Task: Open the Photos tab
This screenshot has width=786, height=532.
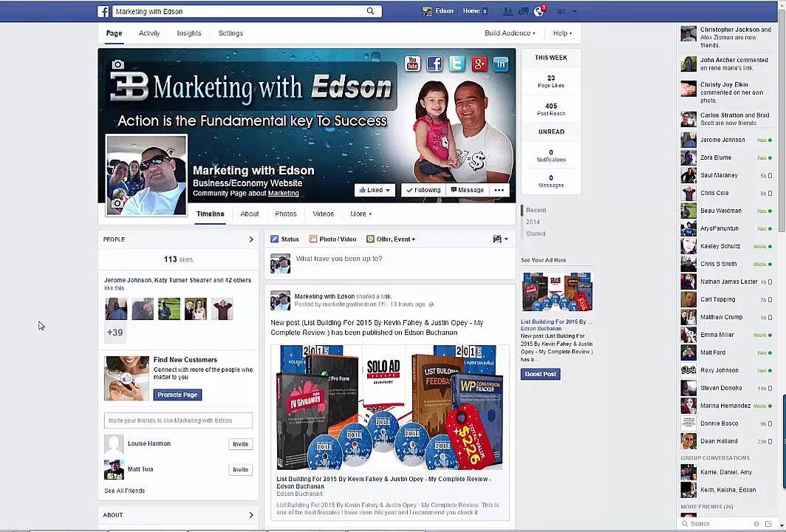Action: [x=286, y=214]
